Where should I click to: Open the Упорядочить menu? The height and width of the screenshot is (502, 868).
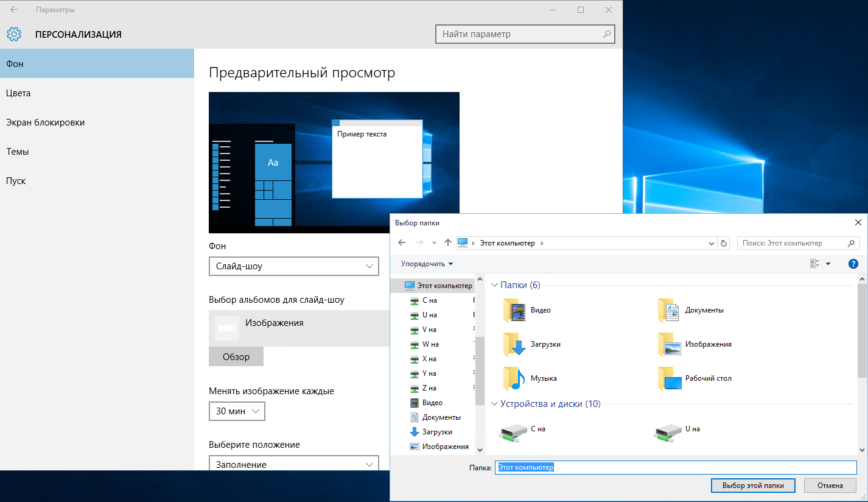coord(427,264)
